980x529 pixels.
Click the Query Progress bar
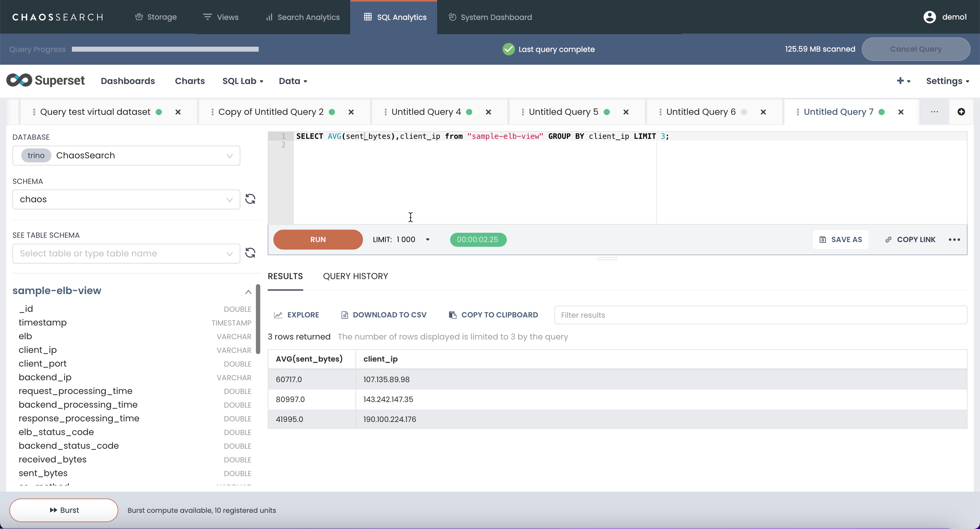(x=165, y=49)
